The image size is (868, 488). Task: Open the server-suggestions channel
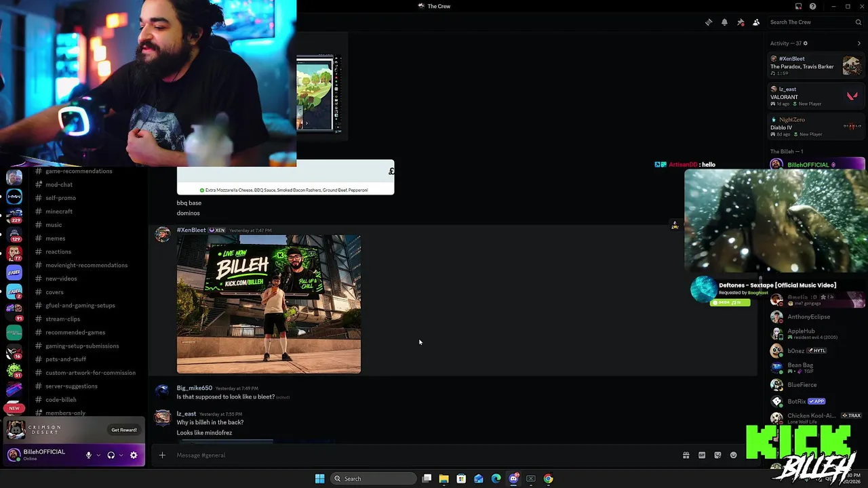(71, 386)
